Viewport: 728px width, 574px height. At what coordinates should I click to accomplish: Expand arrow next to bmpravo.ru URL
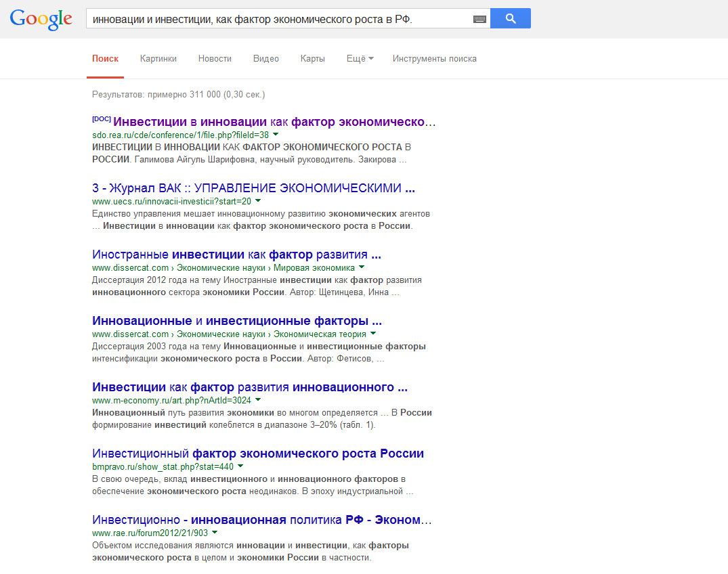point(240,466)
